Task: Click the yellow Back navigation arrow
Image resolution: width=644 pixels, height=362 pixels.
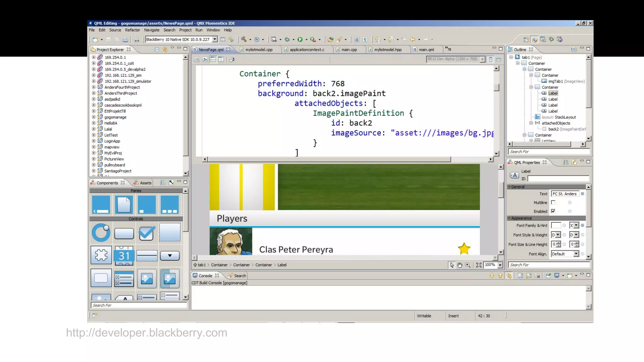Action: (413, 40)
